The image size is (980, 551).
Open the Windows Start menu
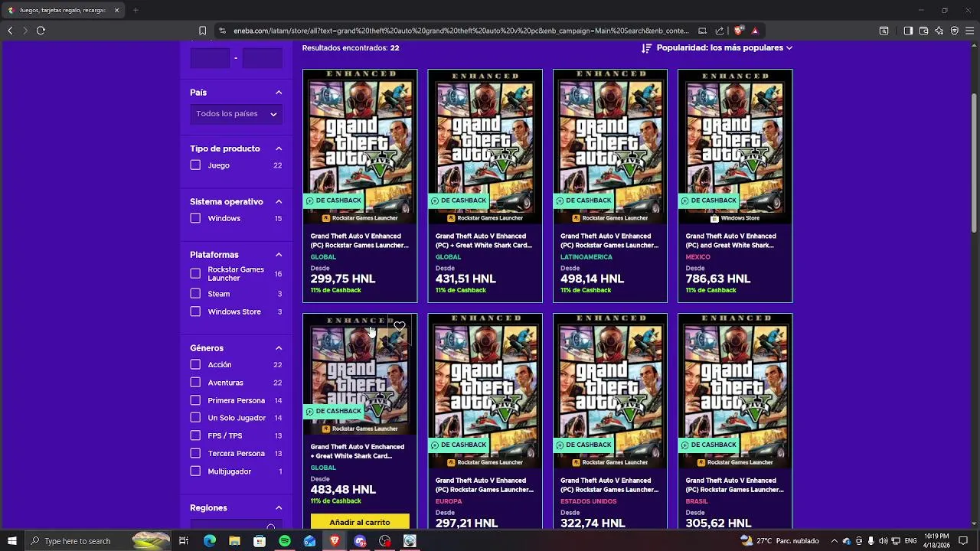click(x=12, y=541)
